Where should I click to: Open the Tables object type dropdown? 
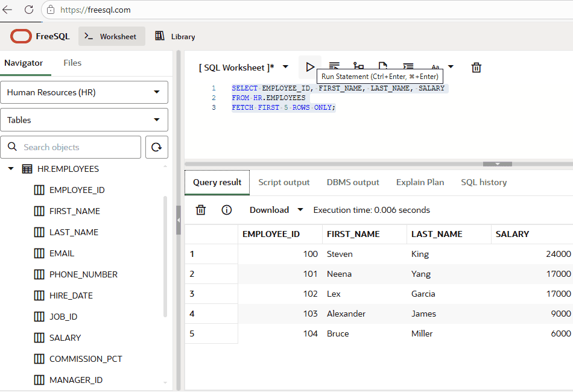(x=84, y=119)
